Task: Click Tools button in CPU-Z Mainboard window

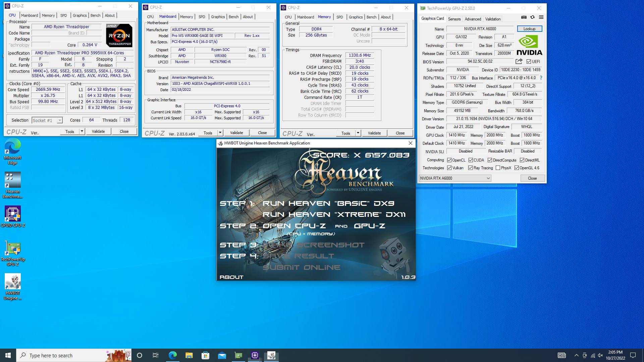Action: pyautogui.click(x=208, y=133)
